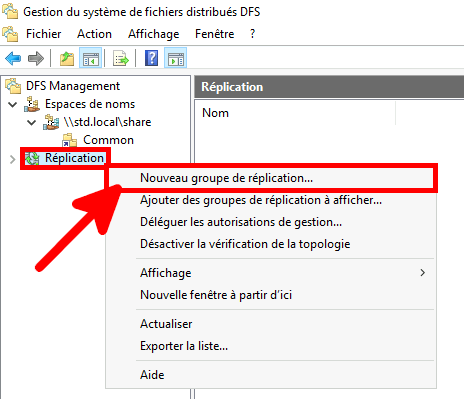Click the \\std.local\share namespace icon

(51, 122)
